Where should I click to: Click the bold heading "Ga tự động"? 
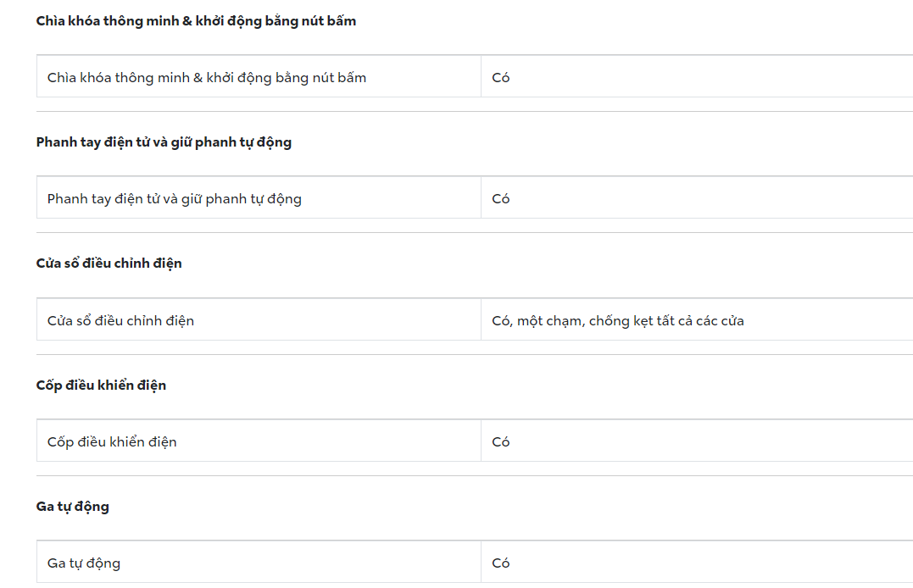[x=72, y=507]
